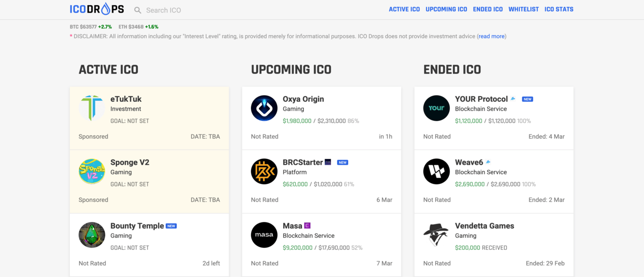Click the search magnifier icon
644x277 pixels.
[x=138, y=10]
